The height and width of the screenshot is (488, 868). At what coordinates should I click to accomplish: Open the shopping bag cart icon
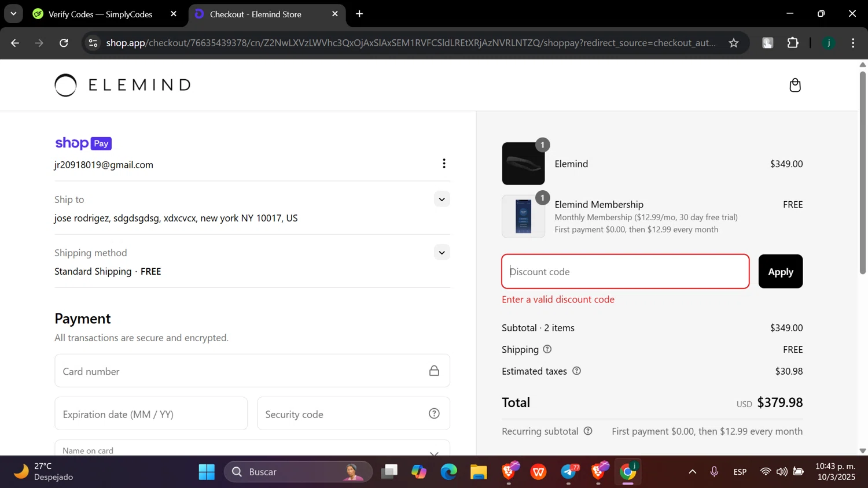[x=795, y=85]
